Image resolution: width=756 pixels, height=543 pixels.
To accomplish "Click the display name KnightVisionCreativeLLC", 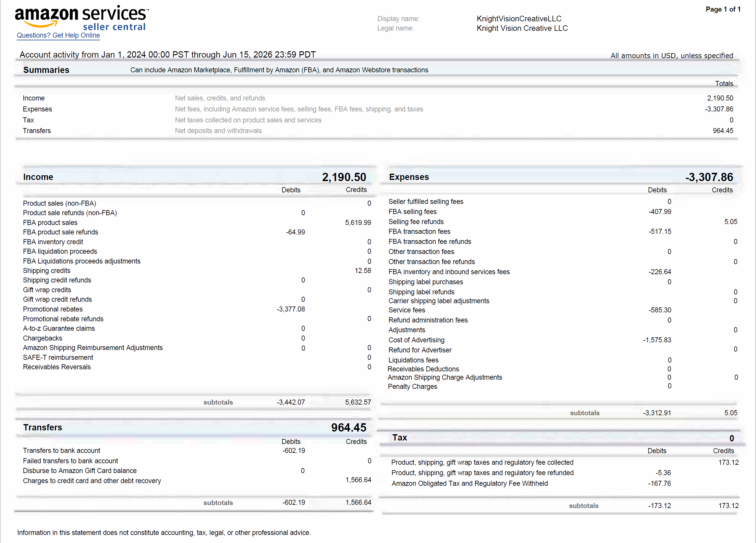I will [x=519, y=19].
